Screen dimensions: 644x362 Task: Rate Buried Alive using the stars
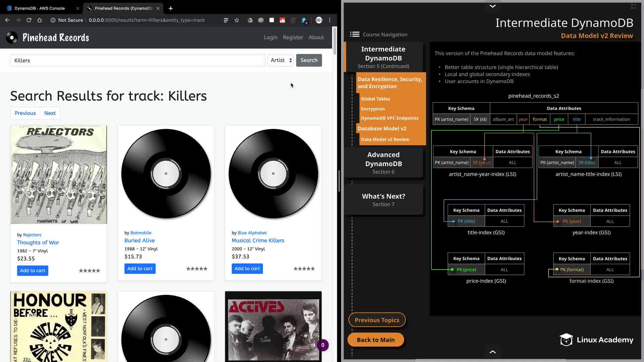[x=197, y=268]
